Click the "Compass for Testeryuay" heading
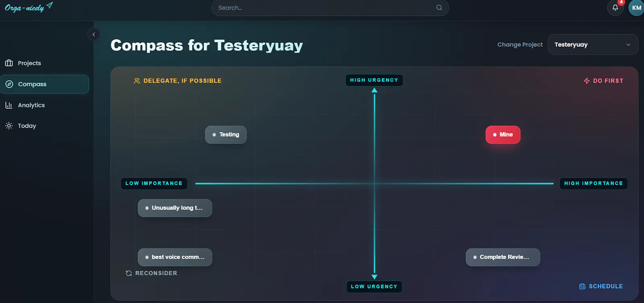The width and height of the screenshot is (644, 303). tap(207, 45)
